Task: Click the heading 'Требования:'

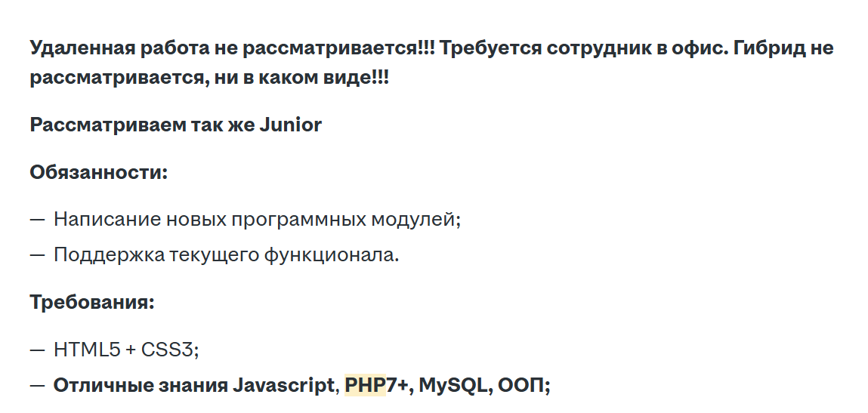Action: coord(92,302)
